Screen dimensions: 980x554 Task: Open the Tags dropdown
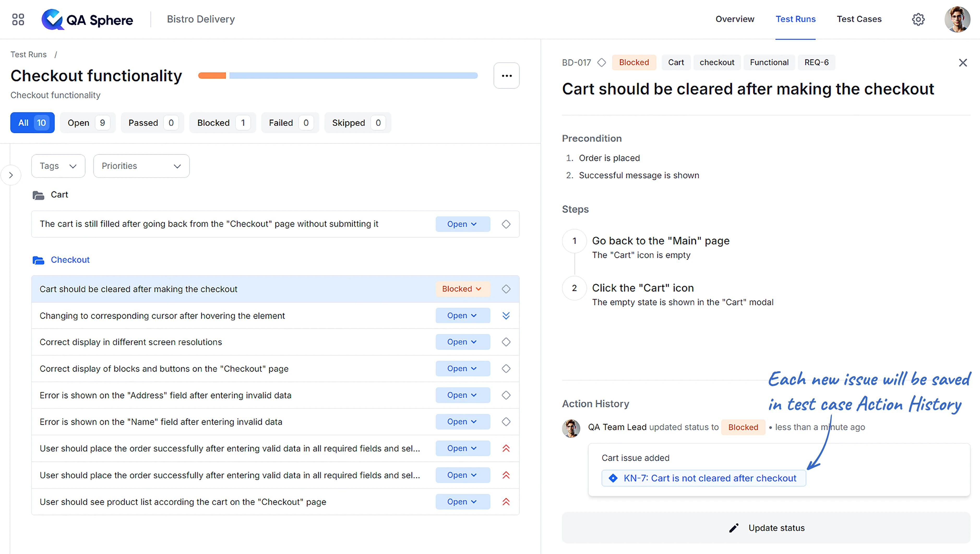point(58,166)
